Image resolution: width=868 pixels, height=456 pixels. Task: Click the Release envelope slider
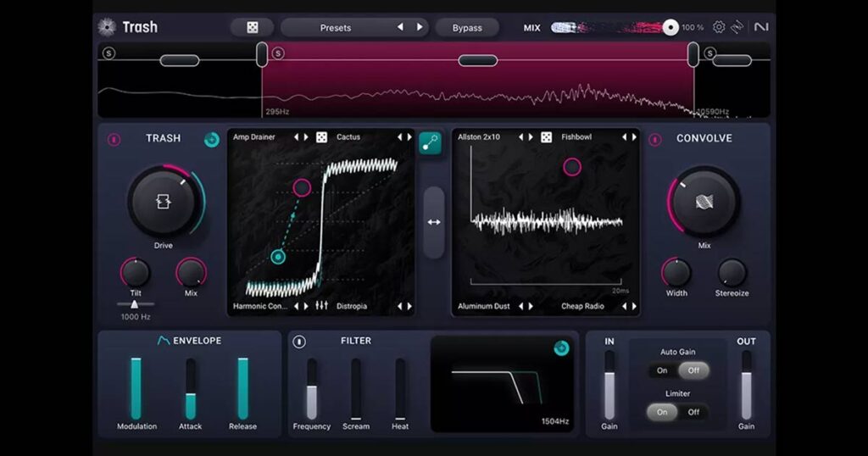pos(243,388)
